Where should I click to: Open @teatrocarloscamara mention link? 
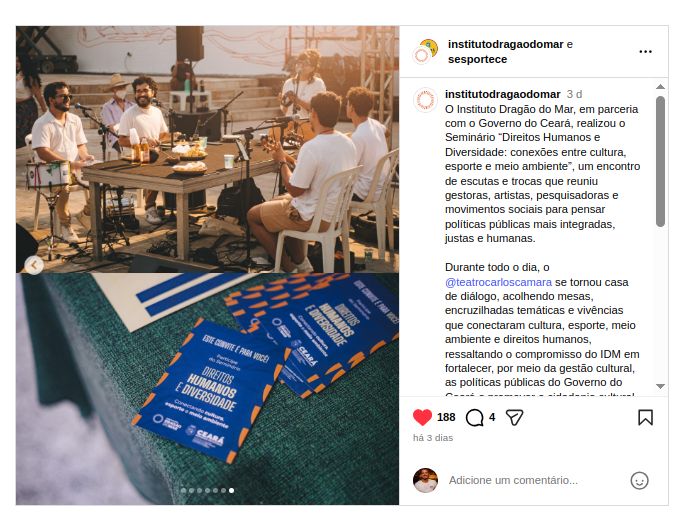click(x=498, y=282)
